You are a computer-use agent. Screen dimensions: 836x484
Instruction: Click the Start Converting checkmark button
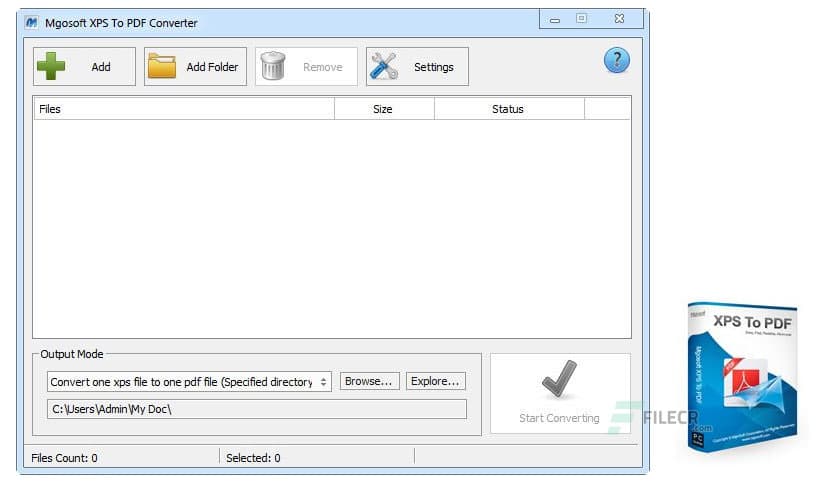[x=560, y=393]
